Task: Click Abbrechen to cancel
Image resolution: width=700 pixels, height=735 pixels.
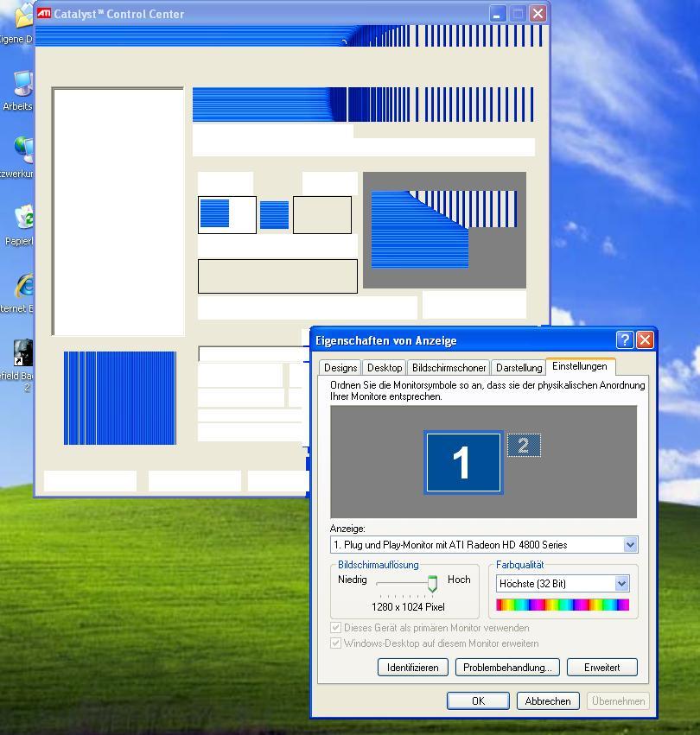Action: pyautogui.click(x=548, y=700)
